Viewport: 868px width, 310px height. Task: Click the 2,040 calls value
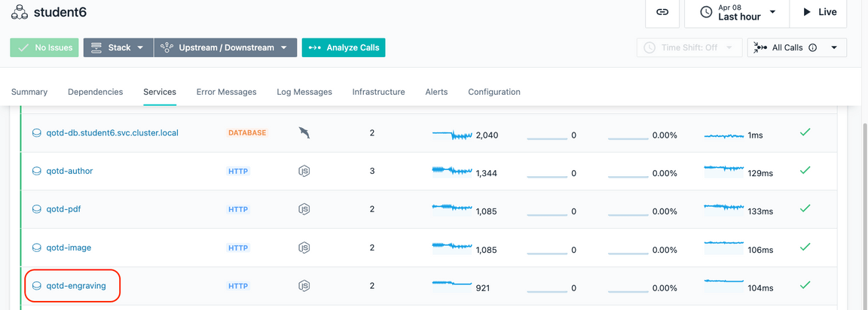(x=487, y=135)
